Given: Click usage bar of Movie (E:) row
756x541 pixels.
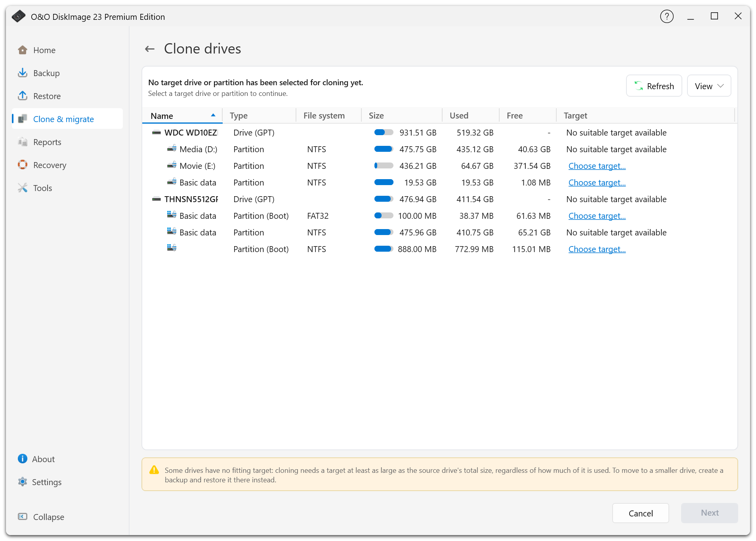Looking at the screenshot, I should (384, 166).
